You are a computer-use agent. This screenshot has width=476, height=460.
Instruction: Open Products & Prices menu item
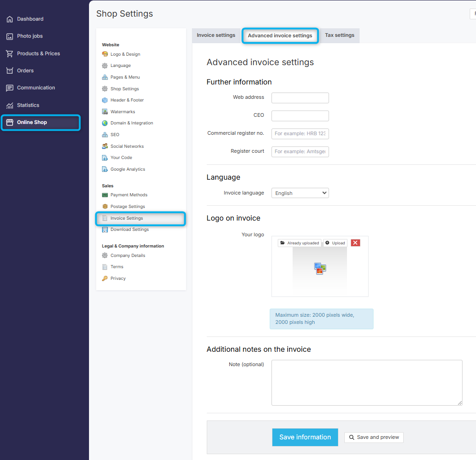(38, 54)
